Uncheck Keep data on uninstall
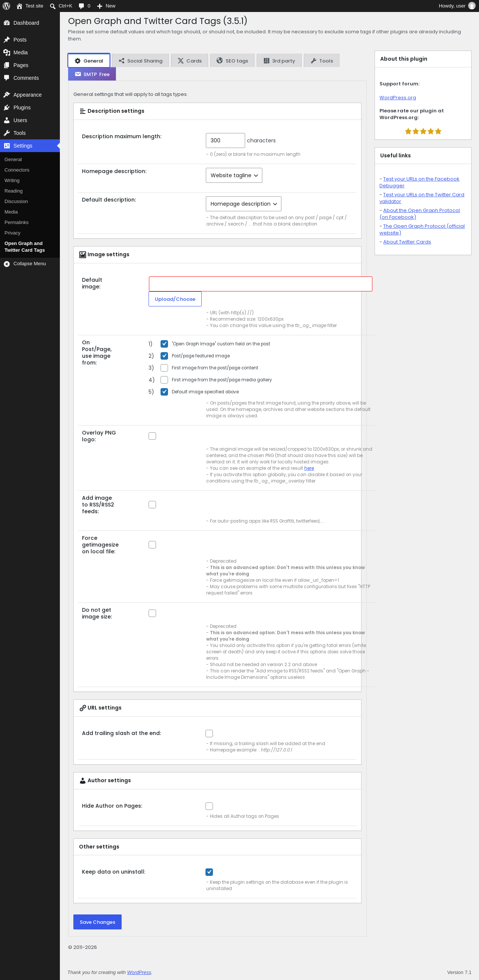This screenshot has height=980, width=479. tap(209, 872)
